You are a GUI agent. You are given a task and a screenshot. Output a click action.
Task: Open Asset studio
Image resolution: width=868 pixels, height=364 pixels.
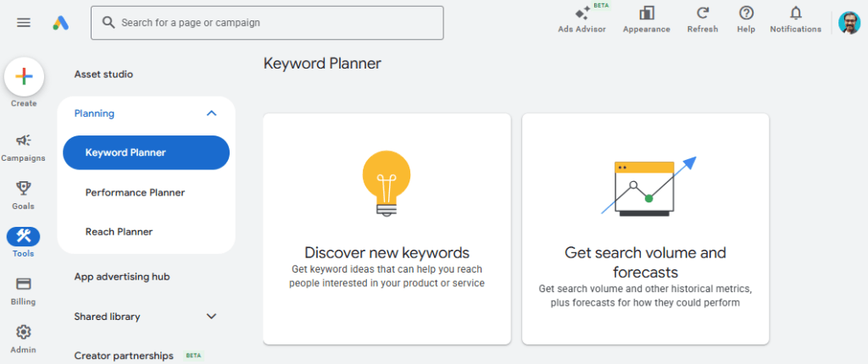[103, 74]
